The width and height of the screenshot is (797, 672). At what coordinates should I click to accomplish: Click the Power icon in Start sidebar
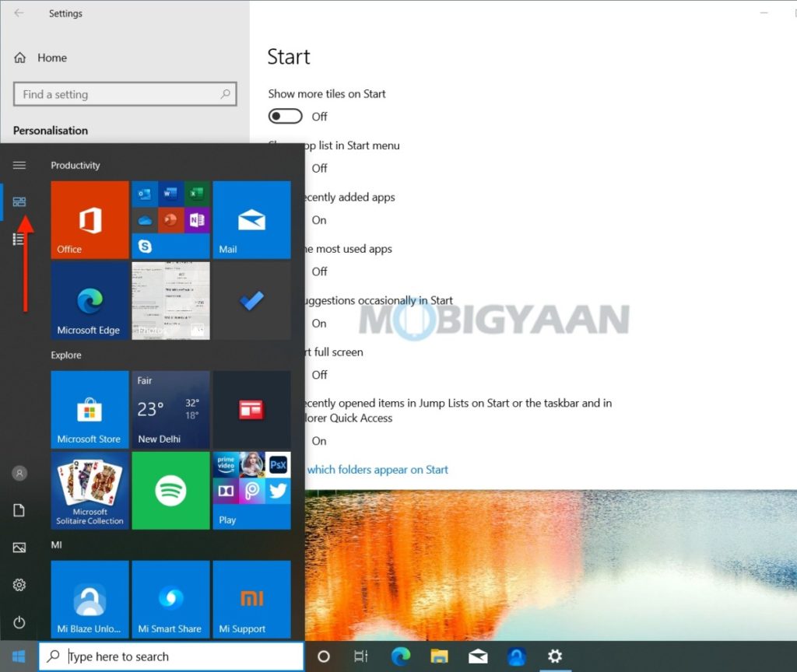coord(19,622)
